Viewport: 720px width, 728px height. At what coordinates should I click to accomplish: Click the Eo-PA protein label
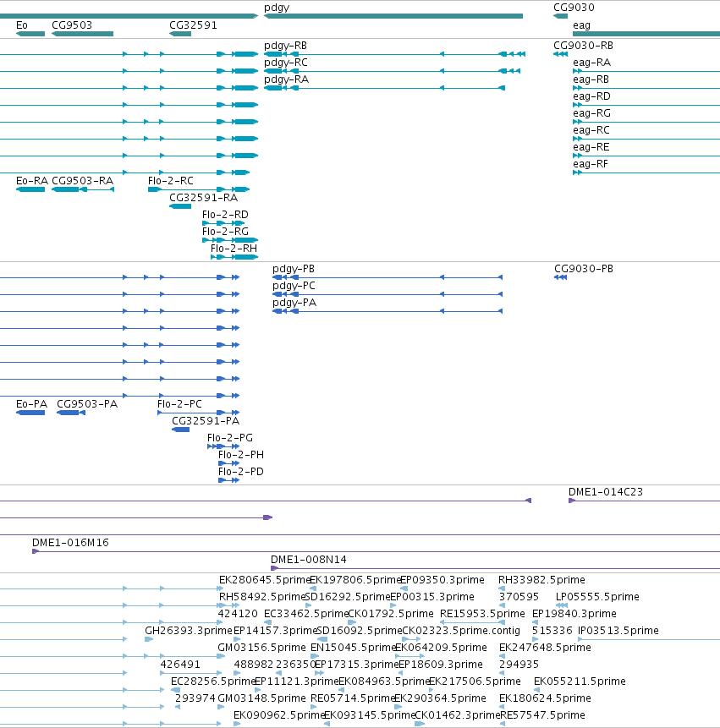tap(31, 404)
